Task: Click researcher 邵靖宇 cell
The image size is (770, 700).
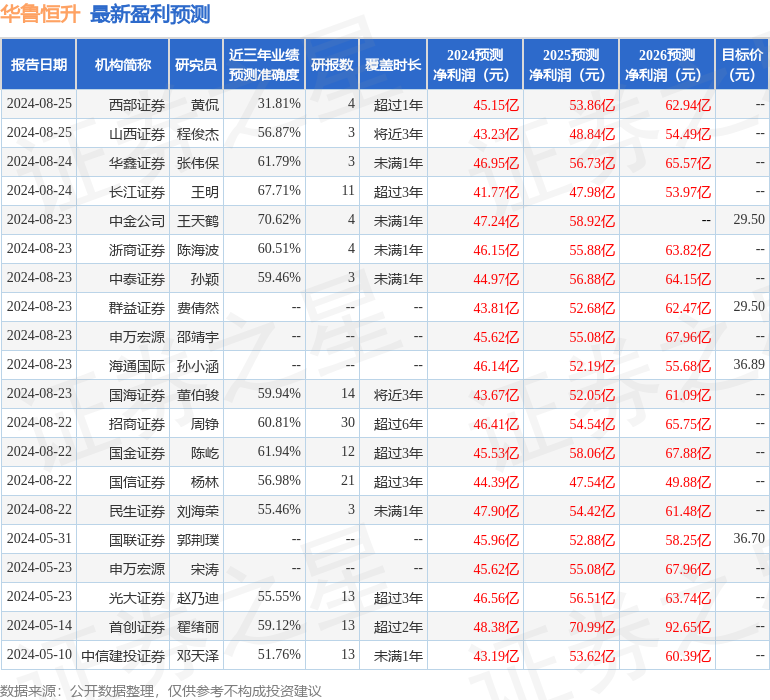Action: 198,336
